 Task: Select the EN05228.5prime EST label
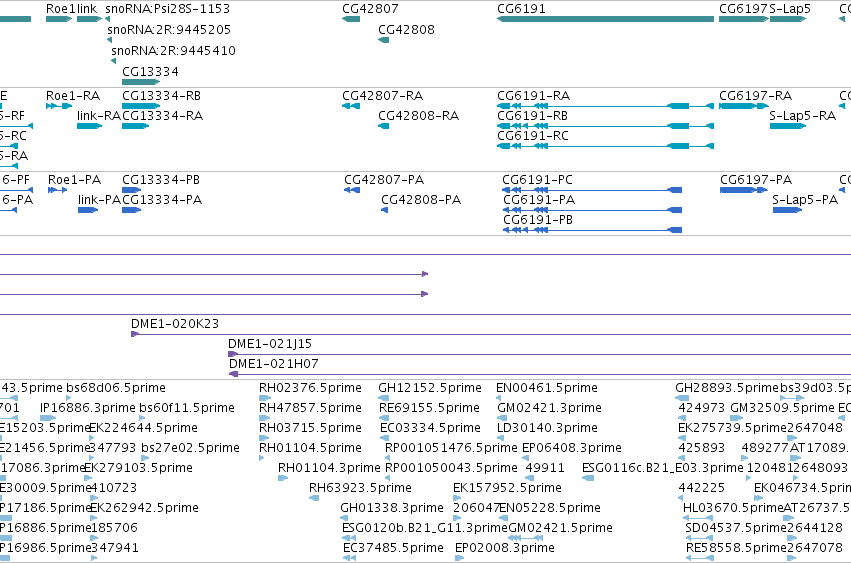pyautogui.click(x=549, y=508)
